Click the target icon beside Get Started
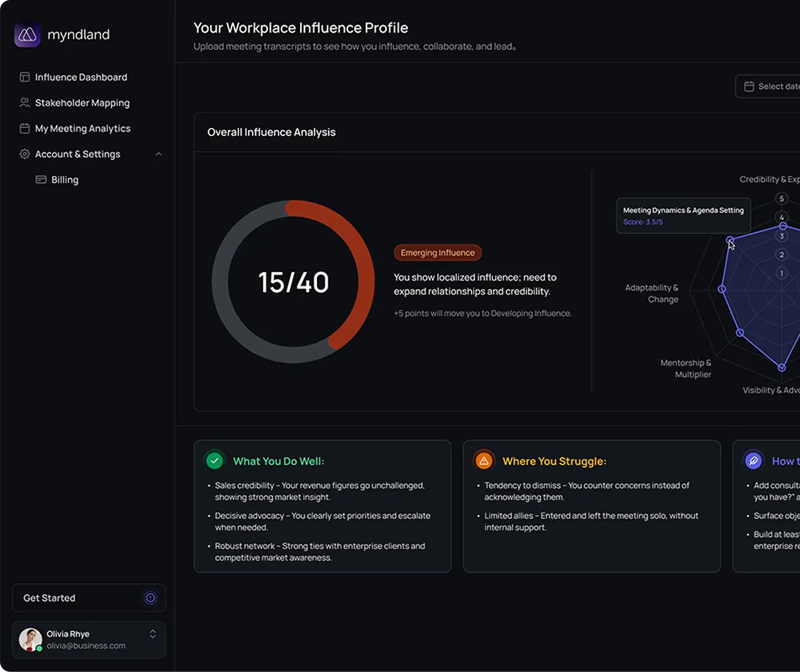Image resolution: width=800 pixels, height=672 pixels. (x=151, y=598)
